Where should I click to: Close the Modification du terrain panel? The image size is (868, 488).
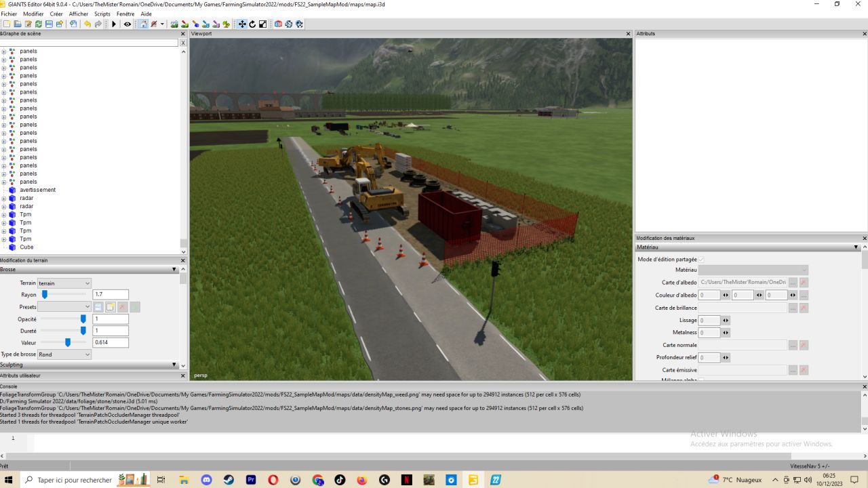point(183,260)
